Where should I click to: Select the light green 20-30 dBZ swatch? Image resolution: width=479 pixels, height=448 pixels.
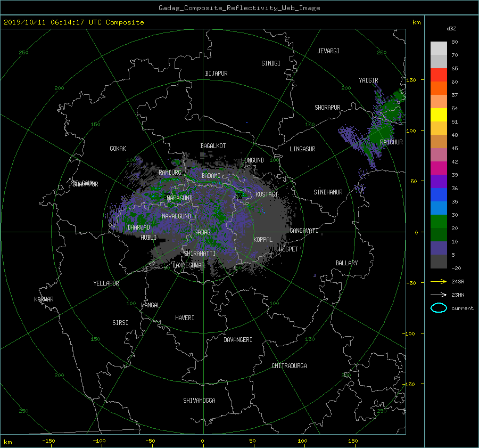click(x=439, y=221)
